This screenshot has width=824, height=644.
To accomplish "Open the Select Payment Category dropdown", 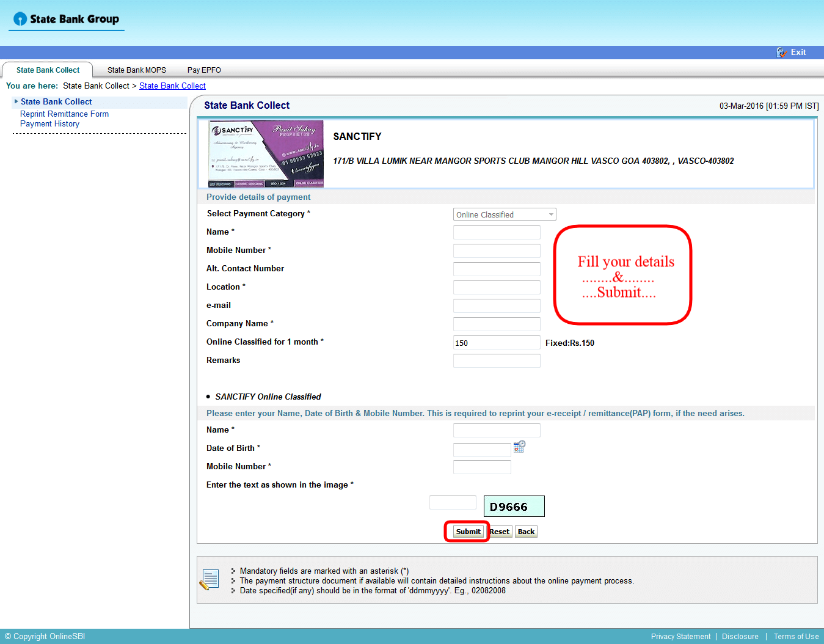I will click(505, 214).
